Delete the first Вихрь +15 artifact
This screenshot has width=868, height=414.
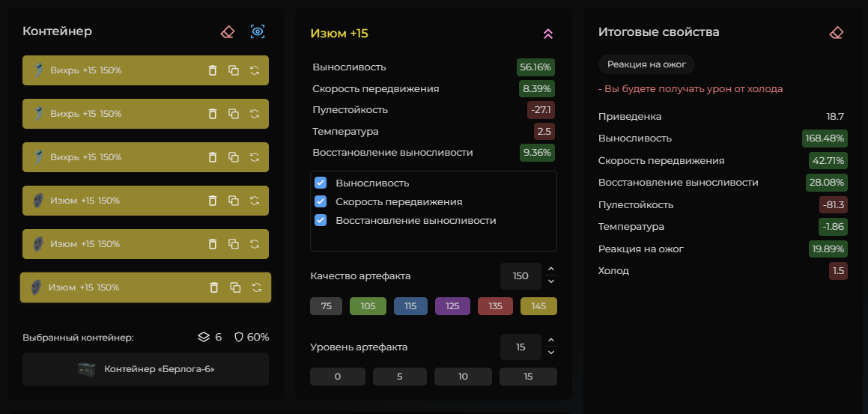pyautogui.click(x=213, y=70)
